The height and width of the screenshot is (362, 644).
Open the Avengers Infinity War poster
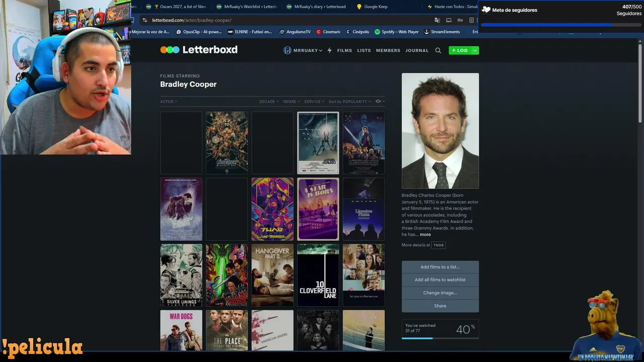pyautogui.click(x=227, y=143)
